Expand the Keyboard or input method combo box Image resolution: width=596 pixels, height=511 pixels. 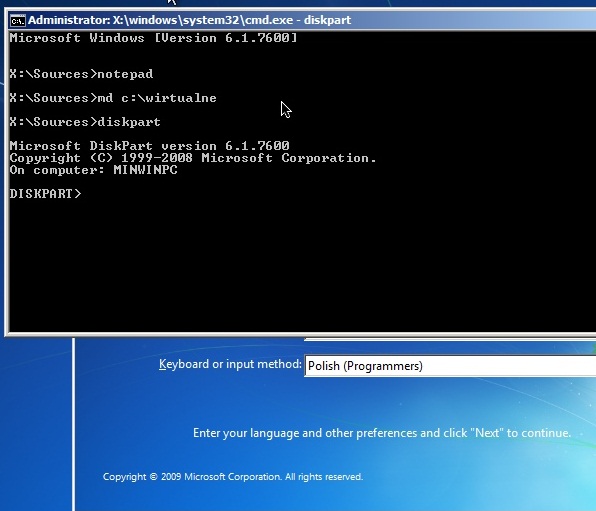pyautogui.click(x=450, y=366)
